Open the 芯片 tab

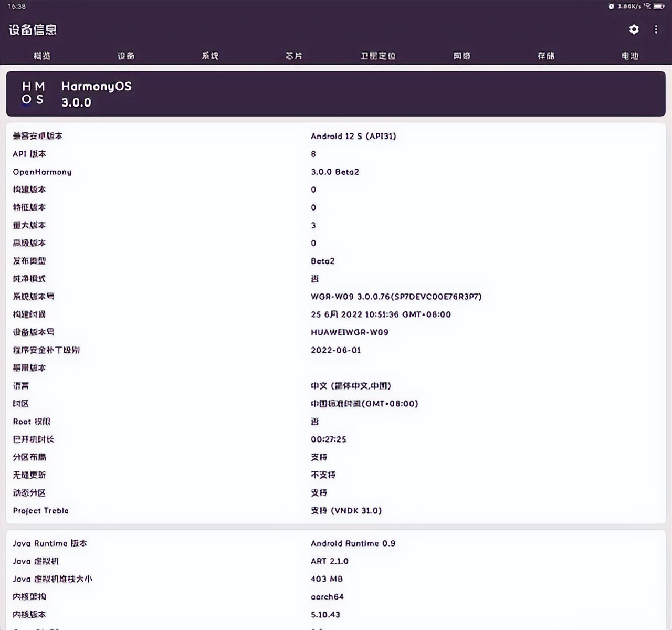(x=294, y=56)
